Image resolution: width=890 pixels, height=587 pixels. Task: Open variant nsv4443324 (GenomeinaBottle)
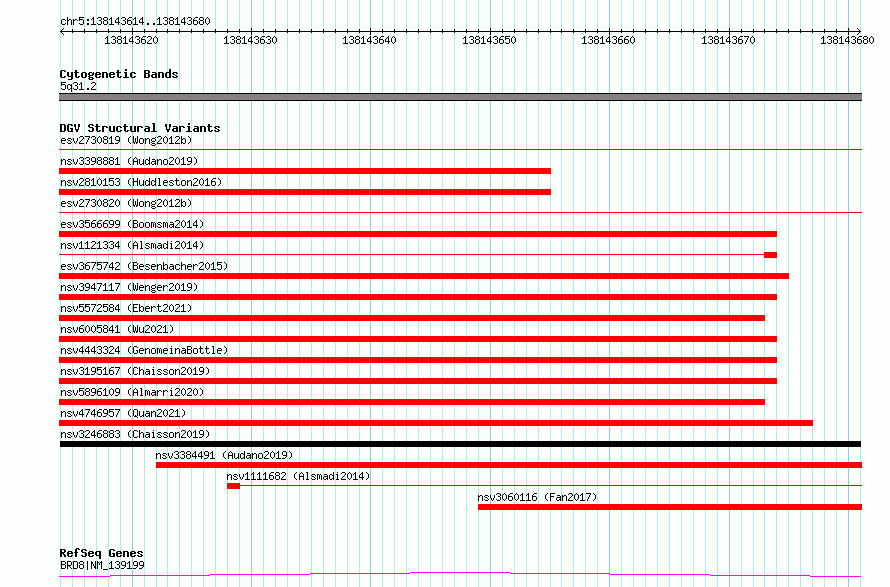(144, 350)
